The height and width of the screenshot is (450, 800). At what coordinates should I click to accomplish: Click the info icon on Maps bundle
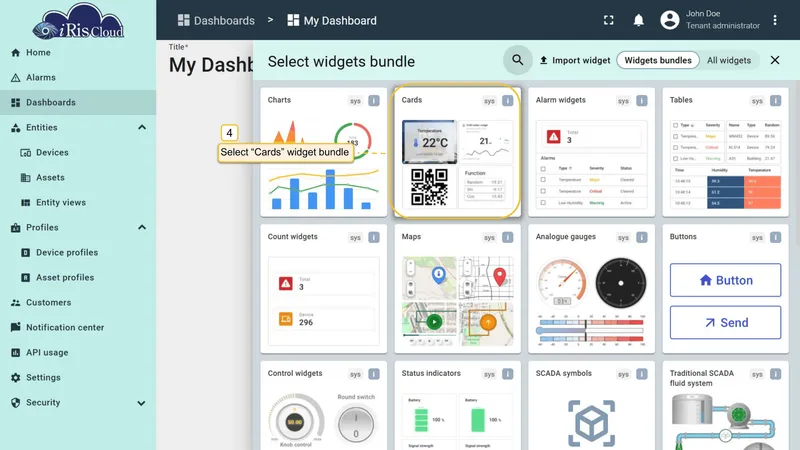click(507, 237)
